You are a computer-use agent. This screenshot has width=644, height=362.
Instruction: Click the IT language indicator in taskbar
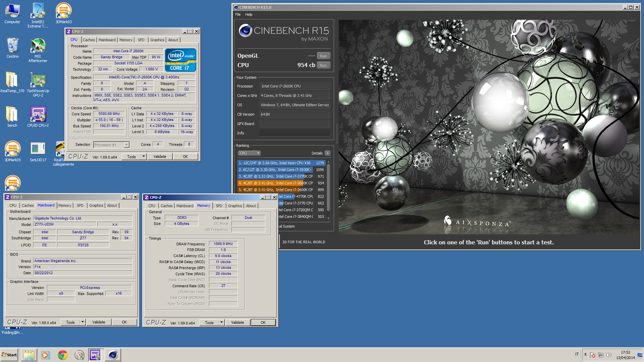click(x=577, y=354)
